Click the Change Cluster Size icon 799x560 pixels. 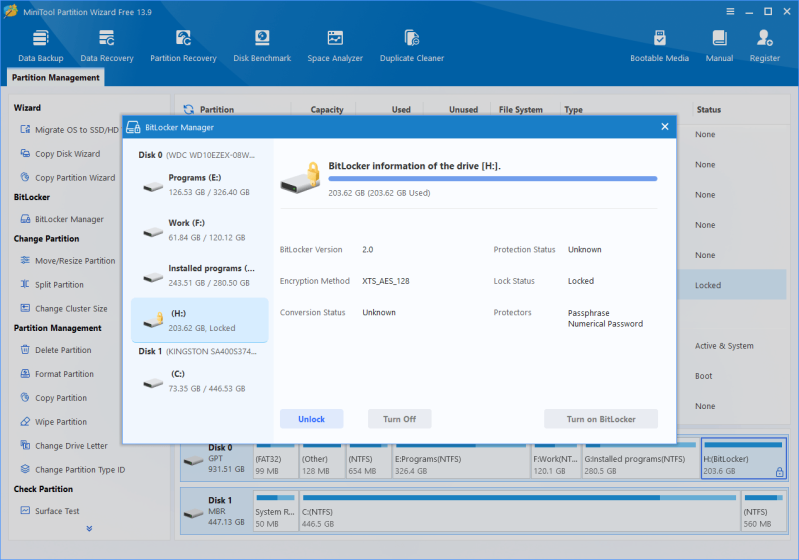click(25, 308)
